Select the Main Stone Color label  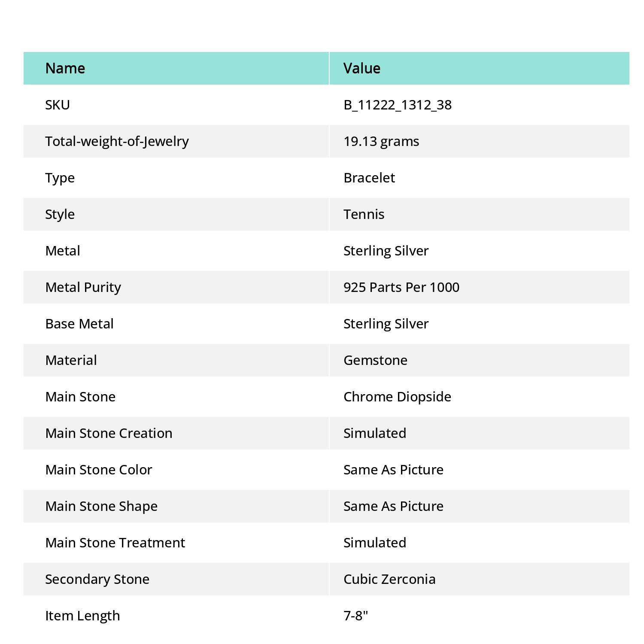(x=99, y=470)
